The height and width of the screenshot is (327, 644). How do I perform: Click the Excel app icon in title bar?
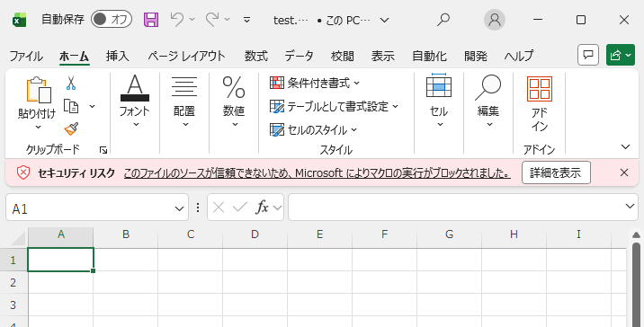click(19, 20)
